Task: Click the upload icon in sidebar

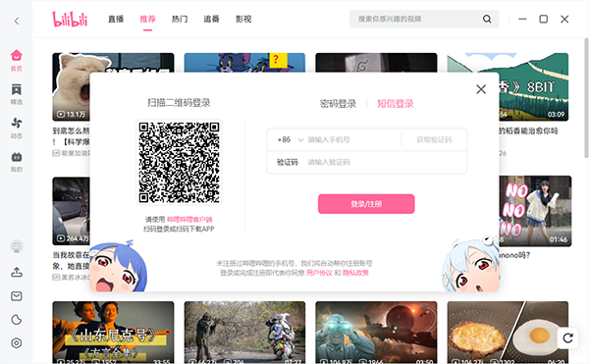Action: coord(16,272)
